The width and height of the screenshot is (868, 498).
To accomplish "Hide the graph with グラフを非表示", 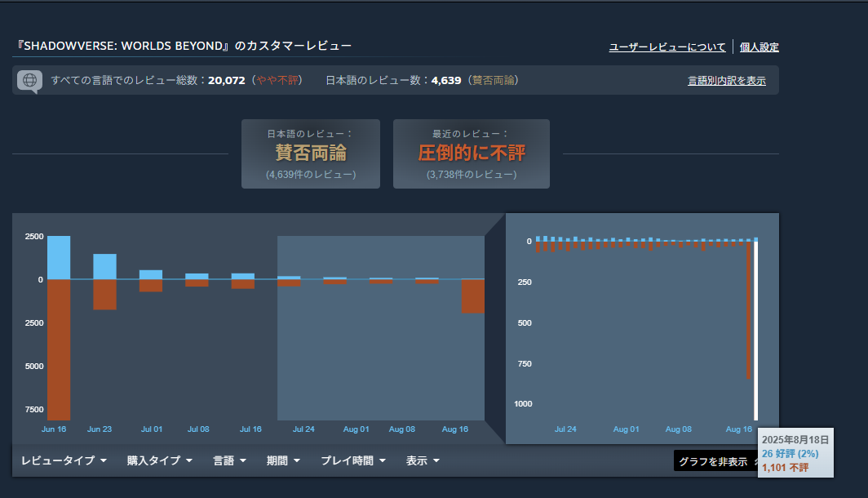I will (x=712, y=461).
